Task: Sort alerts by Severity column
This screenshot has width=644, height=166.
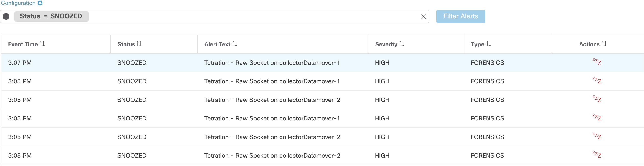Action: point(402,44)
